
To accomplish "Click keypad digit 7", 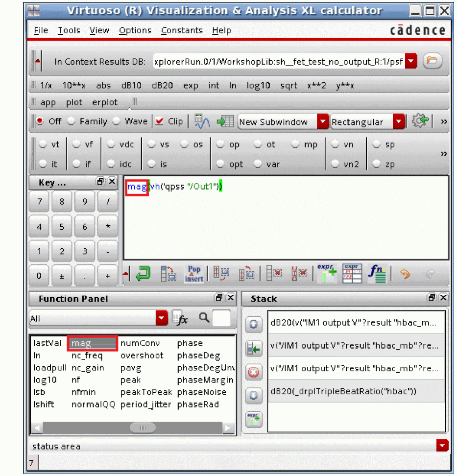I will pos(39,202).
